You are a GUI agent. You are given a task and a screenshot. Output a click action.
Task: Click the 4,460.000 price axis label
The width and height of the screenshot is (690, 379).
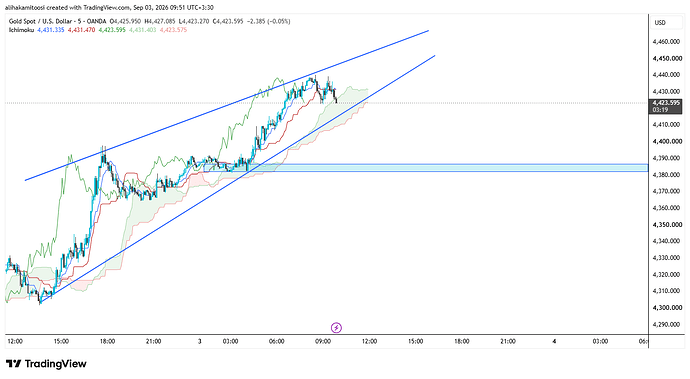pyautogui.click(x=667, y=42)
